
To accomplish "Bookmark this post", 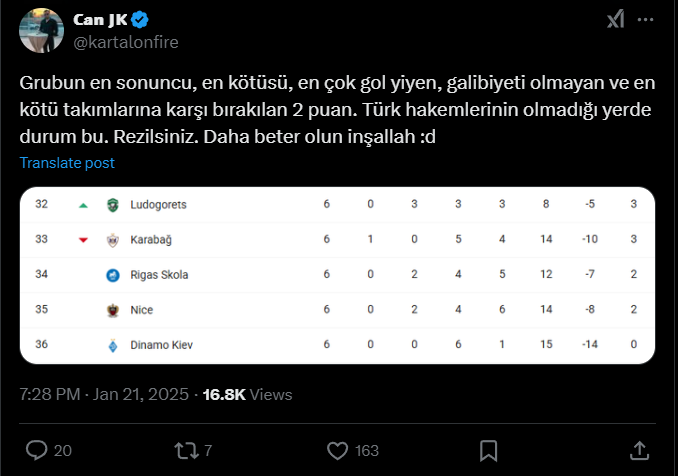I will click(490, 450).
